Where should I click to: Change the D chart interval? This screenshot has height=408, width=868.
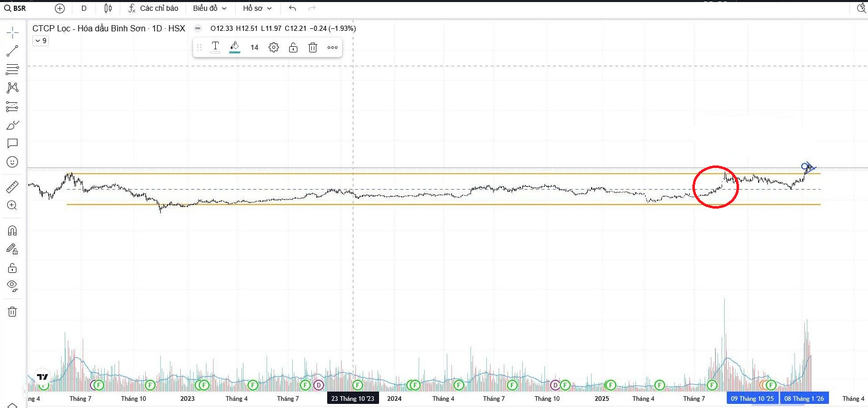[x=84, y=8]
